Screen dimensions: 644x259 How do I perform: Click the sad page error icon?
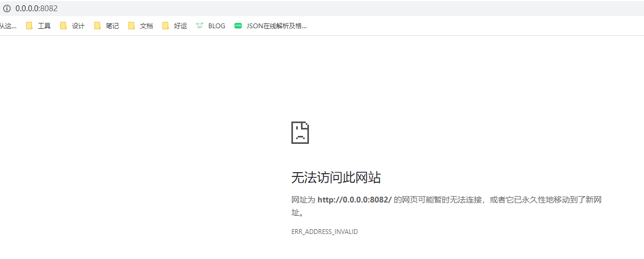[x=300, y=133]
